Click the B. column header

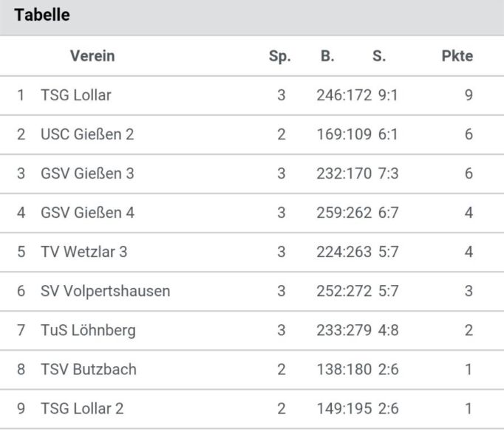click(327, 56)
